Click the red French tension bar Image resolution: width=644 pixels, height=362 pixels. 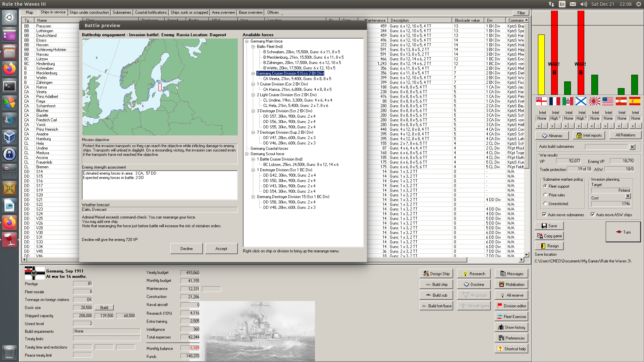pos(554,53)
